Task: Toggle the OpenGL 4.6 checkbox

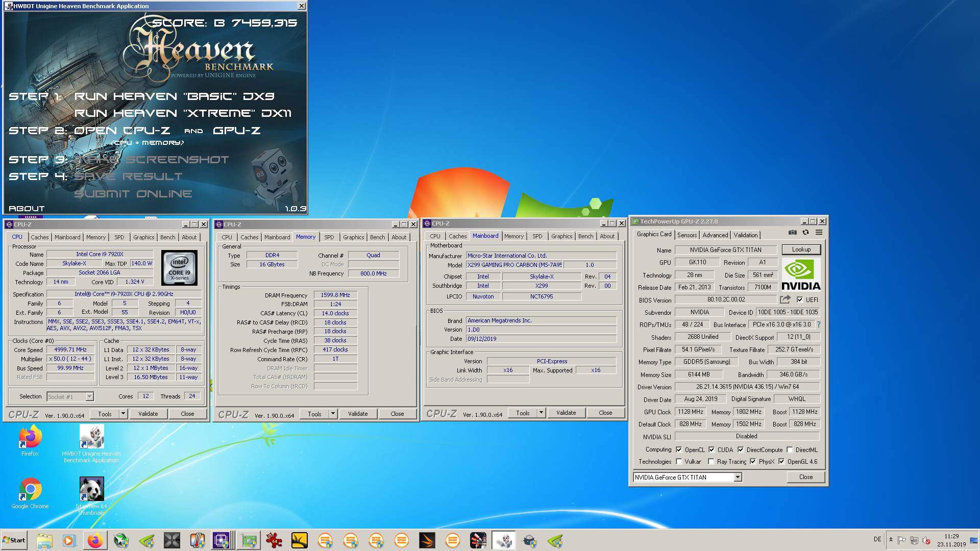Action: click(x=781, y=461)
